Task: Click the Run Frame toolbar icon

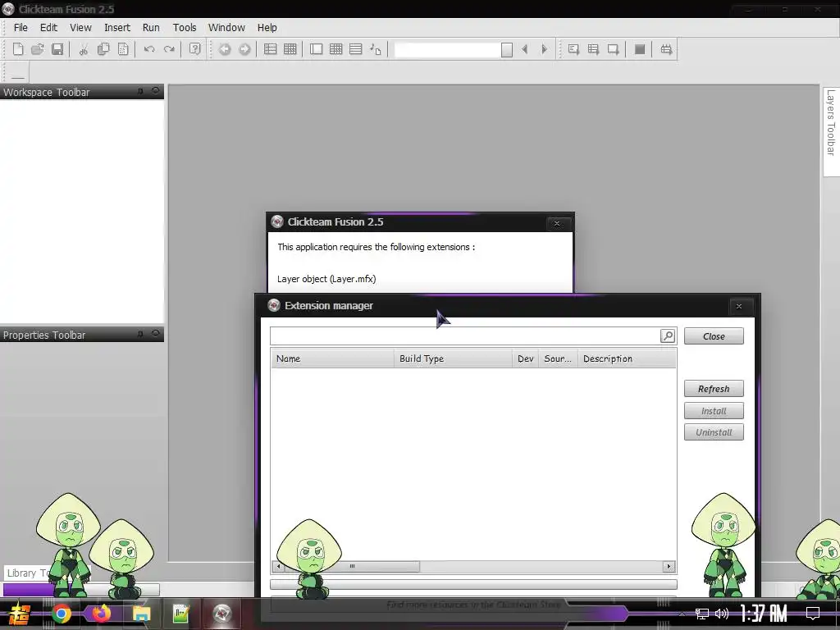Action: coord(613,49)
